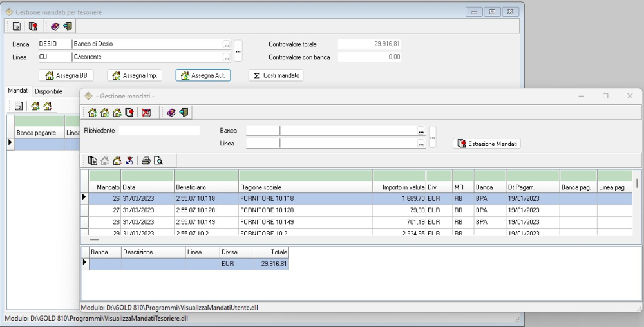Click the copy documents icon above the mandates grid
This screenshot has width=644, height=327.
pos(92,161)
